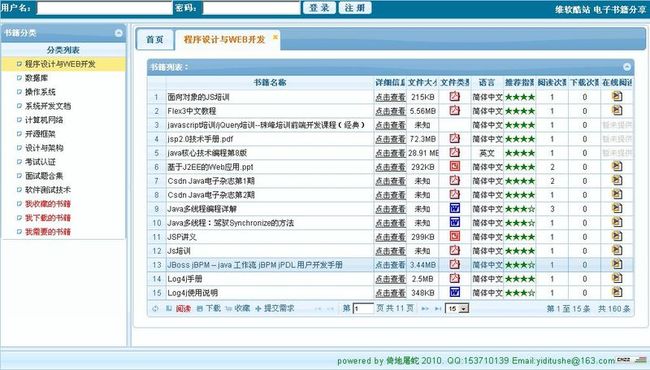Open the 开源框架 category

pos(40,134)
